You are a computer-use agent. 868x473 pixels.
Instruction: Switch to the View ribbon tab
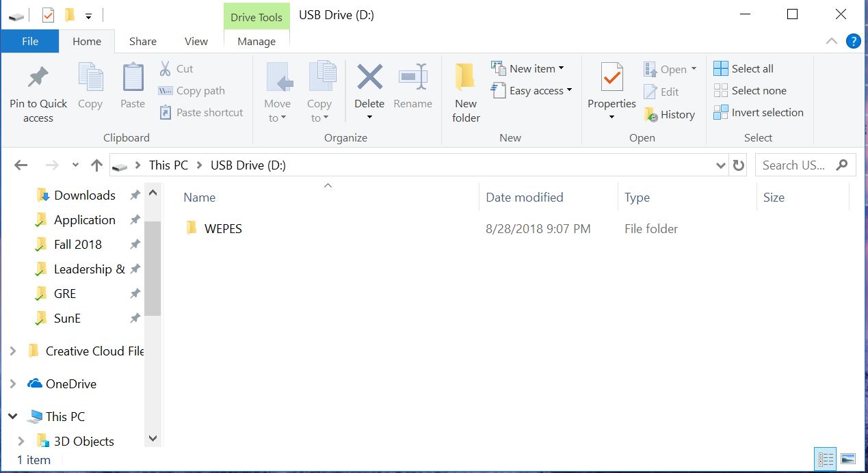point(196,42)
